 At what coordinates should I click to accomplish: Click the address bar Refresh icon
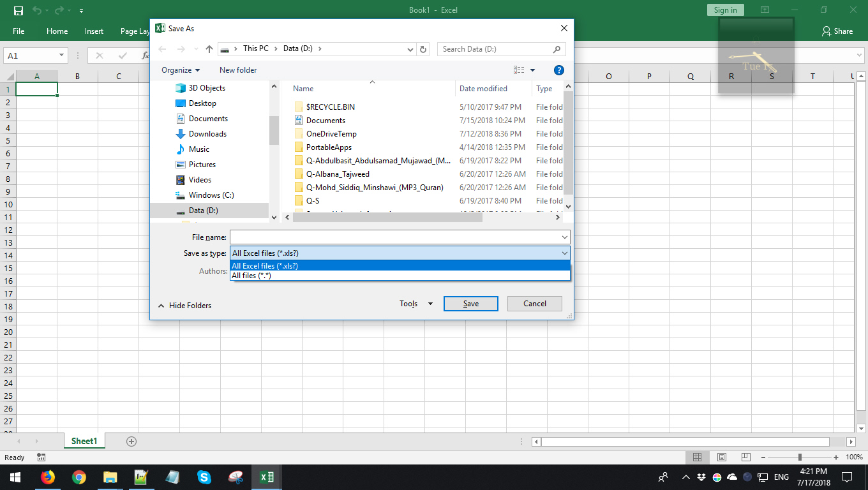tap(423, 49)
